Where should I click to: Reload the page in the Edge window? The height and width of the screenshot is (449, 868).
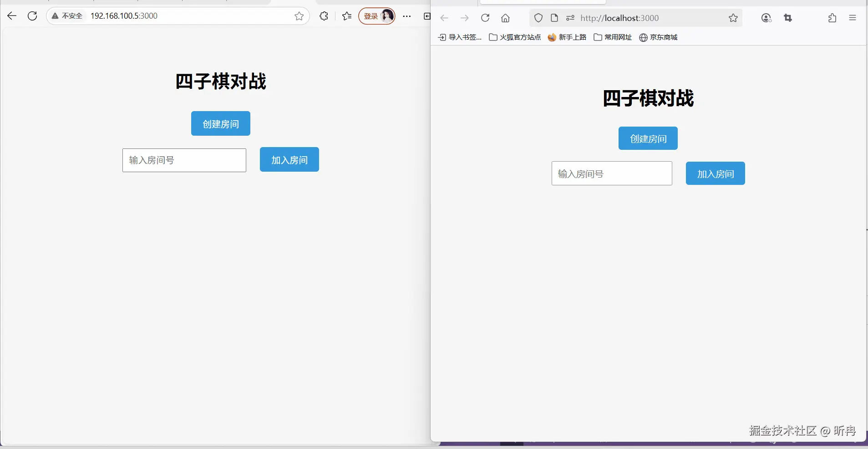pyautogui.click(x=32, y=16)
